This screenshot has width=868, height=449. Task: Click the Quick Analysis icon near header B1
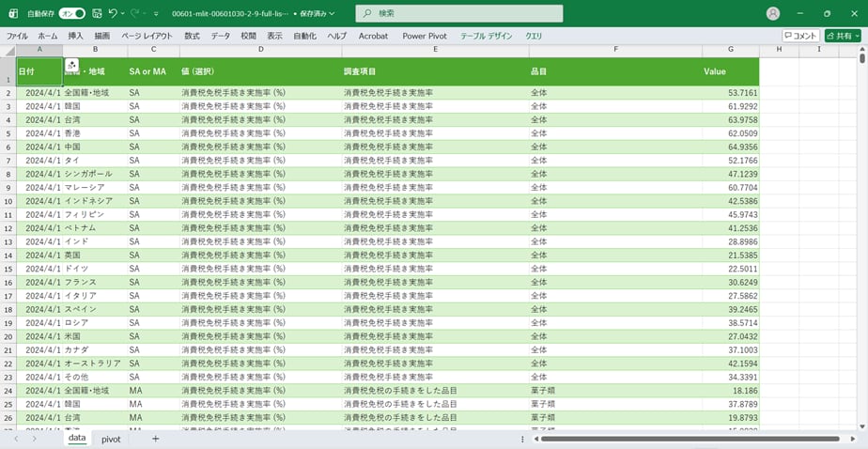[72, 64]
